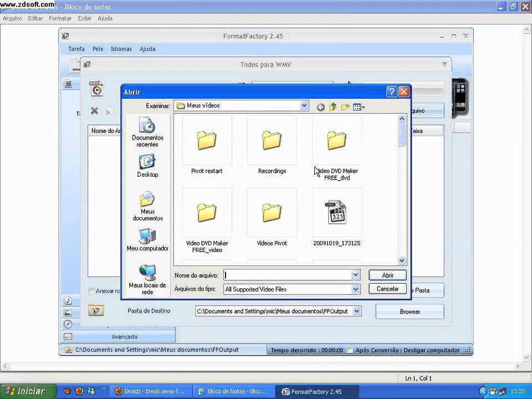The image size is (532, 399).
Task: Toggle Após Conversão desligar computador checkbox
Action: pos(350,350)
